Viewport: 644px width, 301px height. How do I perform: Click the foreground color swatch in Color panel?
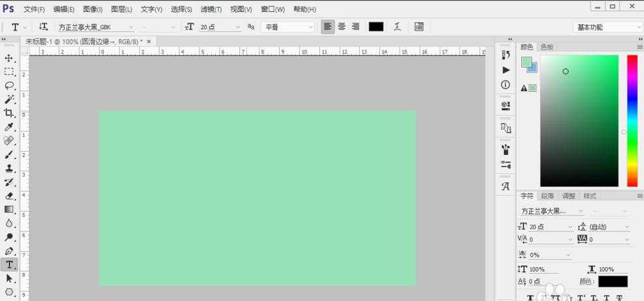tap(527, 62)
